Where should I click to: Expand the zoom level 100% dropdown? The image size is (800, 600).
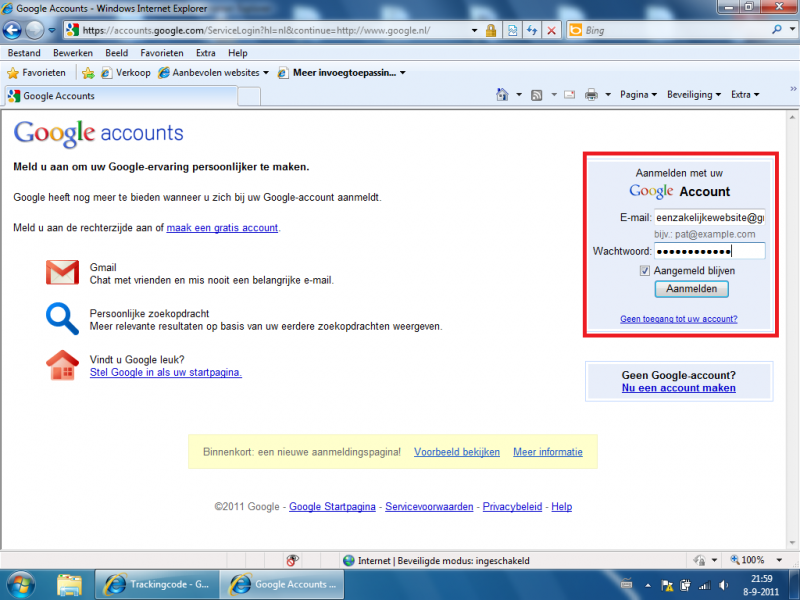(783, 561)
